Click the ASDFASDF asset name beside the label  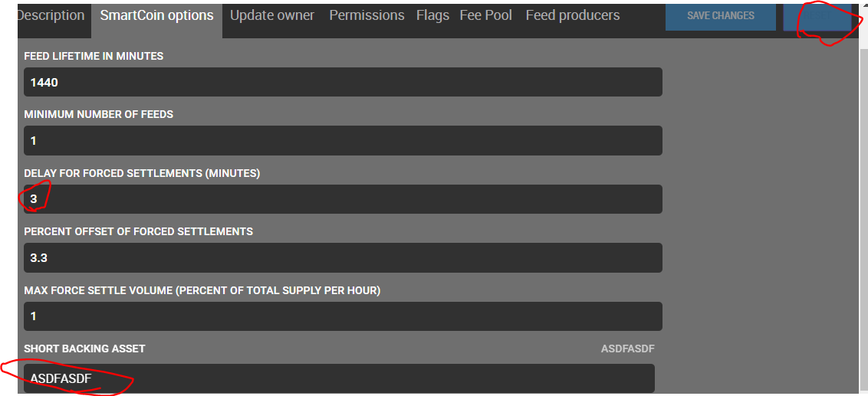(627, 349)
